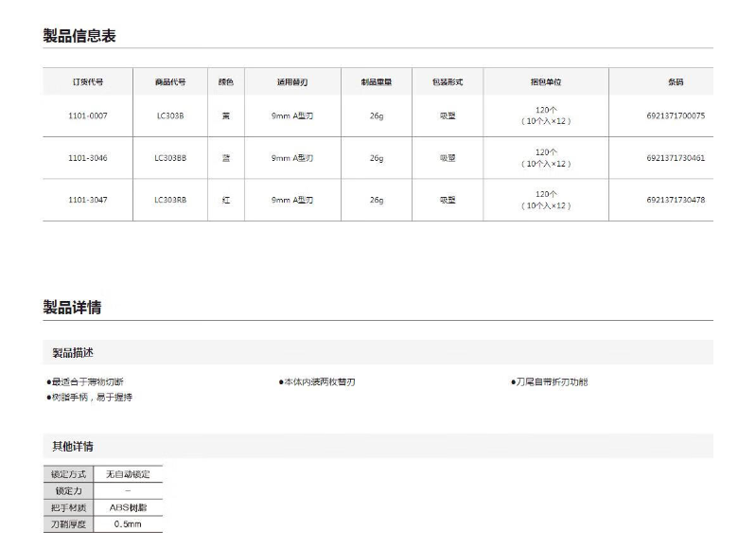This screenshot has width=756, height=549.
Task: Click barcode 6921371700075
Action: click(676, 115)
